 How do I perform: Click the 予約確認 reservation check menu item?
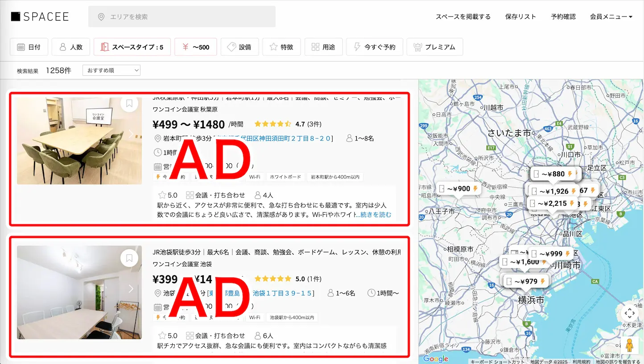coord(563,16)
